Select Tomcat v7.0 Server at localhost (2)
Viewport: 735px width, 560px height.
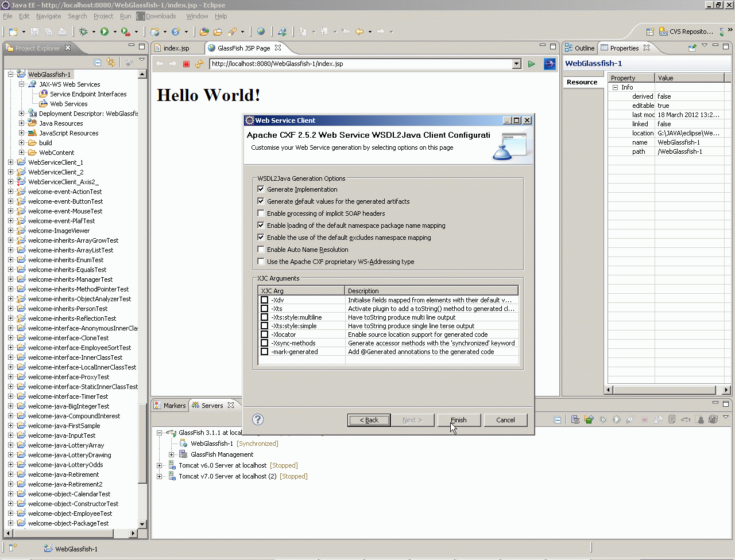[227, 476]
